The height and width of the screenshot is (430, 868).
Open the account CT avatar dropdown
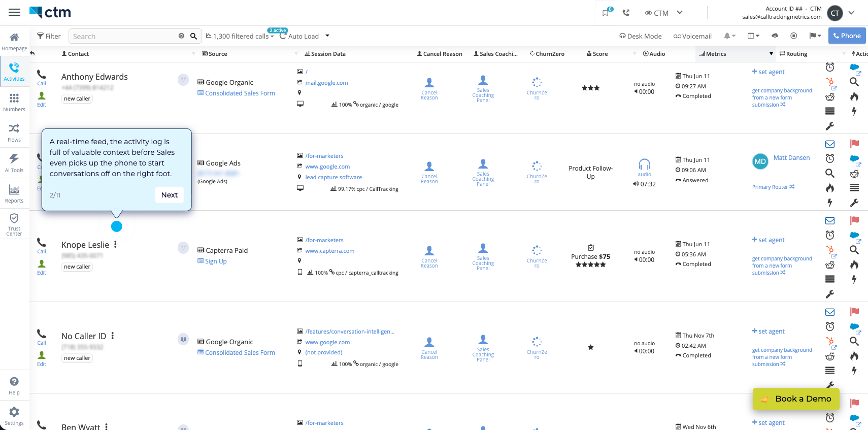point(851,13)
